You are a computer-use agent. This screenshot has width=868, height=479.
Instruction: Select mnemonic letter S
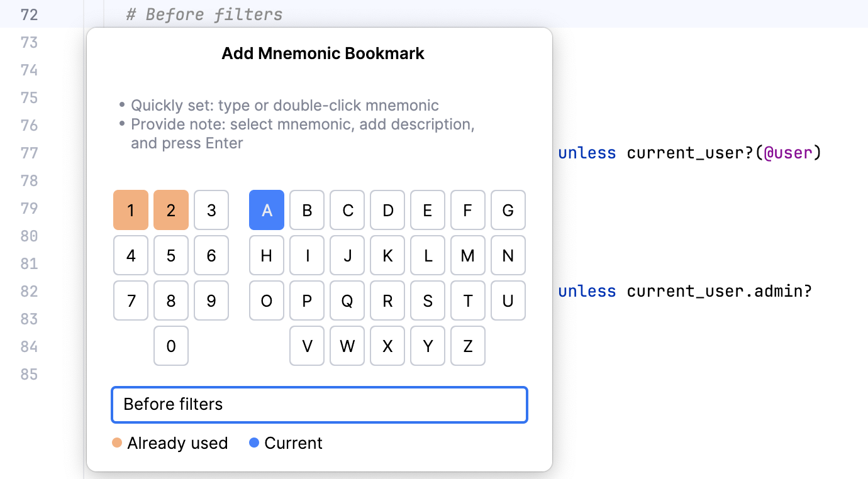pos(428,300)
